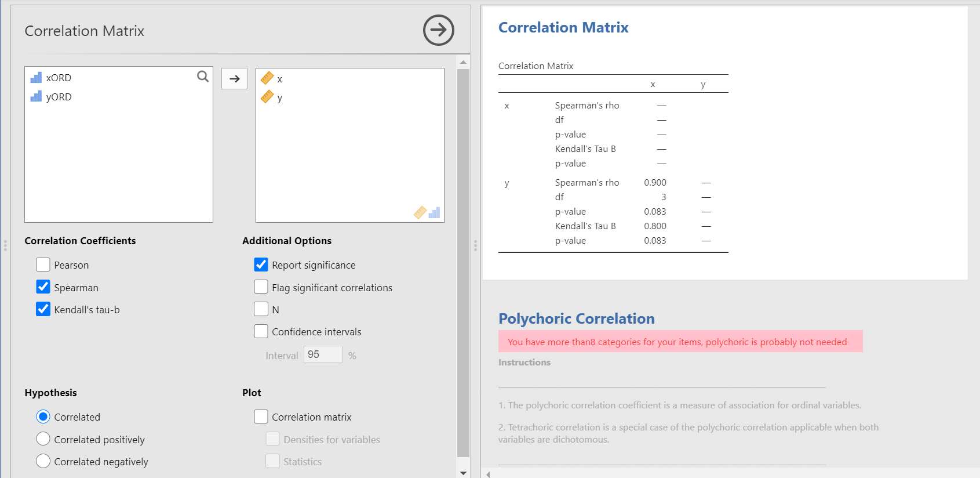Click the confidence Interval input field
This screenshot has width=980, height=478.
click(x=323, y=354)
